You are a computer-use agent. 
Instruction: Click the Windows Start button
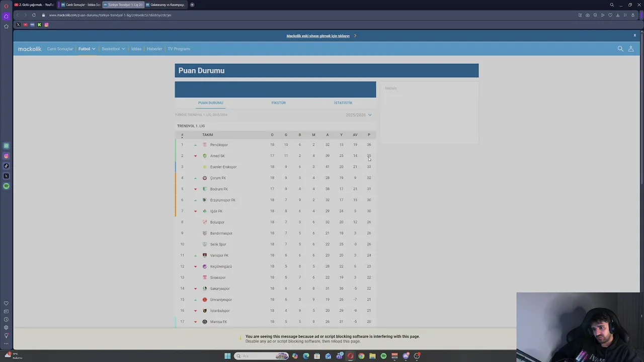pos(227,356)
